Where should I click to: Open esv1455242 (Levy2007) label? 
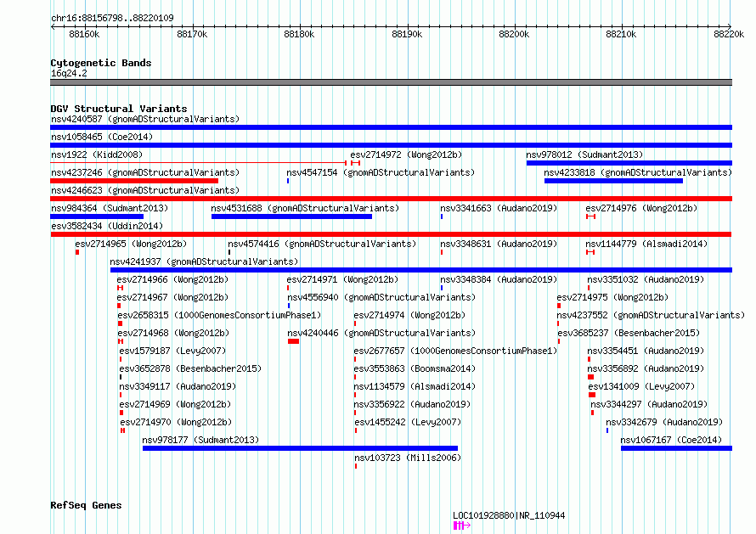(x=408, y=422)
